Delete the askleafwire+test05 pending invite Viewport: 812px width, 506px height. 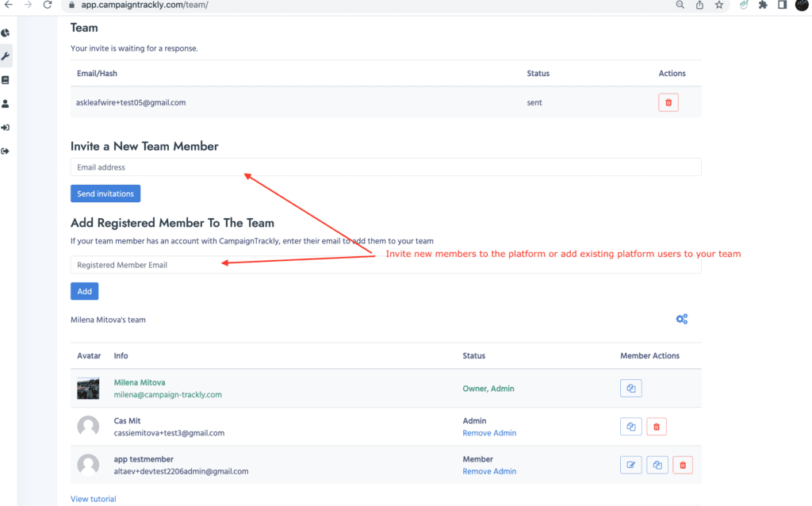click(x=668, y=102)
